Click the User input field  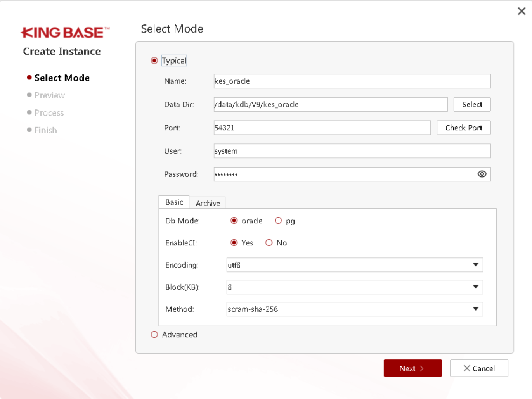click(x=352, y=151)
